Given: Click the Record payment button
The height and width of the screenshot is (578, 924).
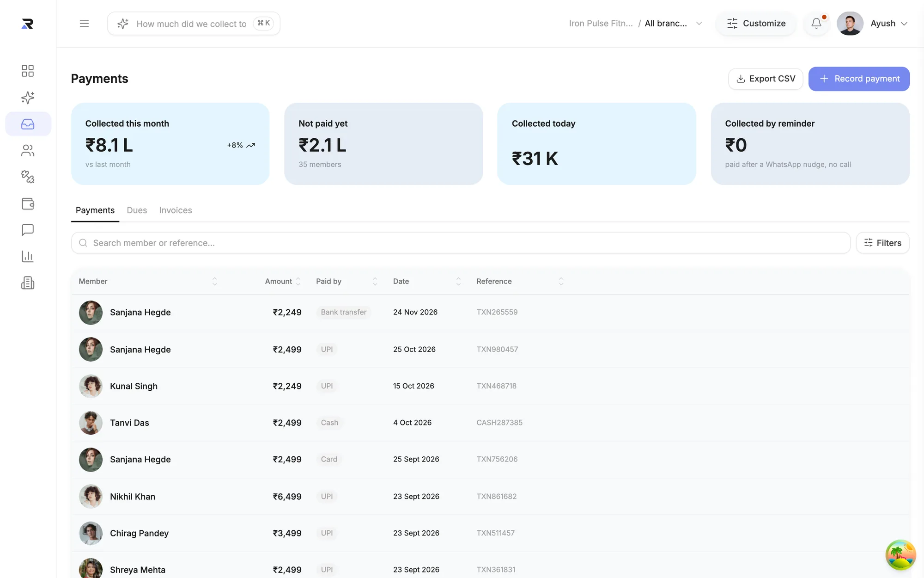Looking at the screenshot, I should click(859, 79).
